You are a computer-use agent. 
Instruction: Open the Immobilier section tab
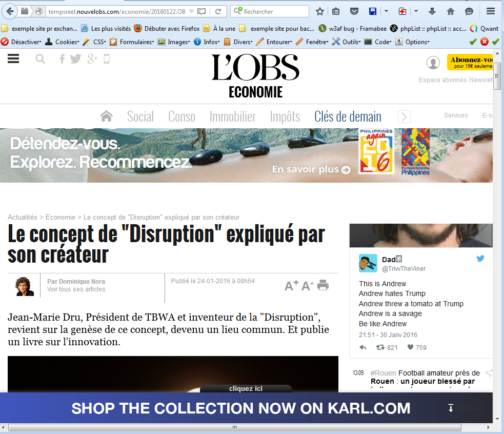[x=232, y=116]
